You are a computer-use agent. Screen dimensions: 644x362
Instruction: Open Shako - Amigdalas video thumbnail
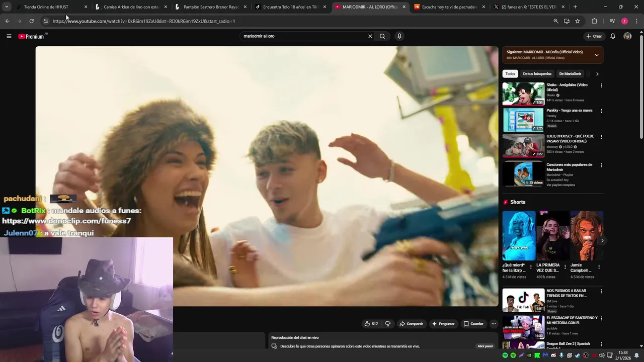(x=523, y=94)
